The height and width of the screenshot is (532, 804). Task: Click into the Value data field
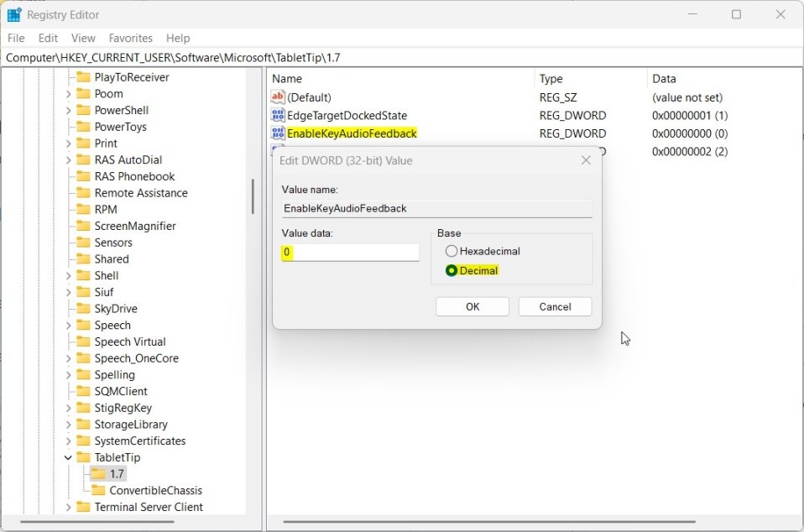tap(350, 253)
